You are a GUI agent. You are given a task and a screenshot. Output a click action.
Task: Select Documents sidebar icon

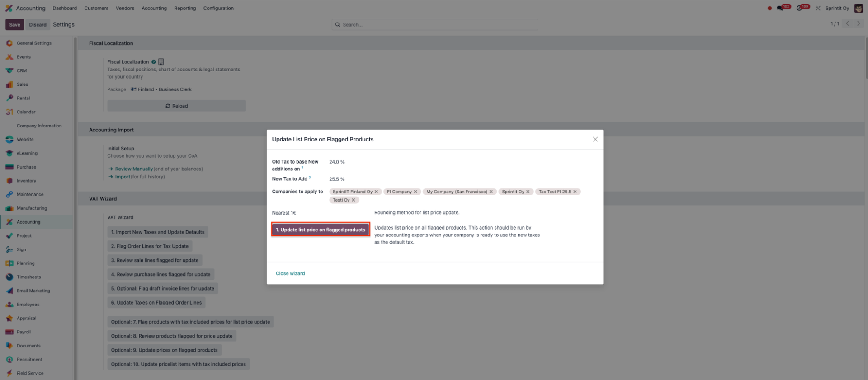tap(9, 346)
